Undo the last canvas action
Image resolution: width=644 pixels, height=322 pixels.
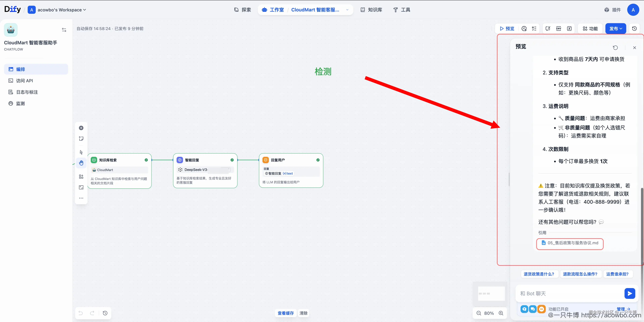click(80, 313)
